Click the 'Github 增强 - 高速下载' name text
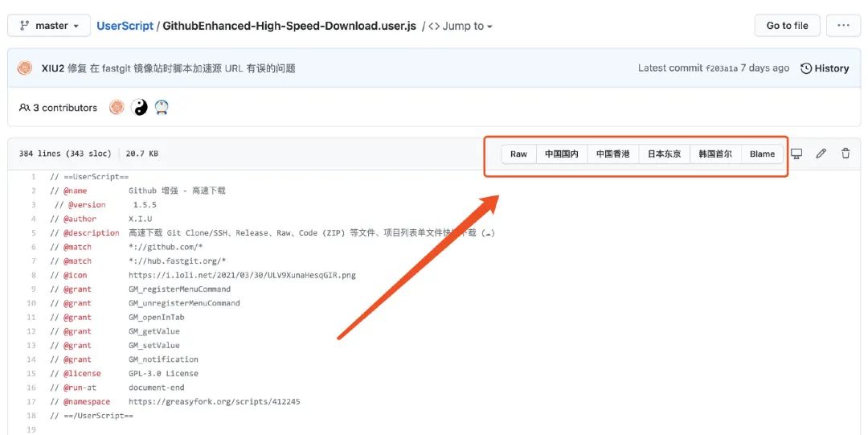868x435 pixels. [x=177, y=191]
